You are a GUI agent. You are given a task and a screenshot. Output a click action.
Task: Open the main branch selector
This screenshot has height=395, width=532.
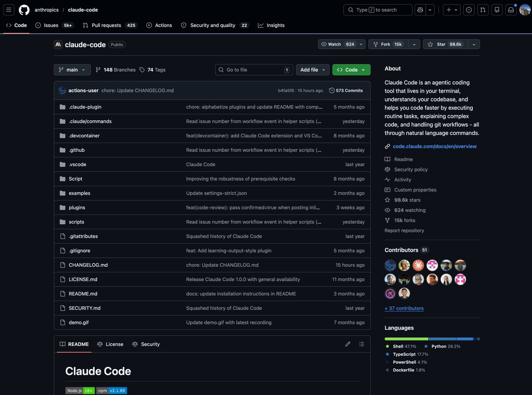click(x=72, y=70)
